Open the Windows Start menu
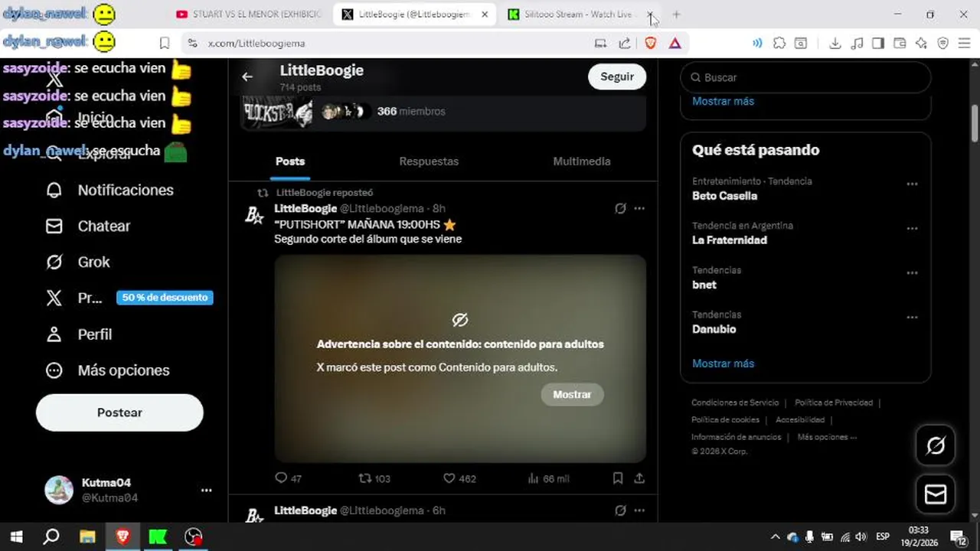Screen dimensions: 980x551 coord(16,536)
